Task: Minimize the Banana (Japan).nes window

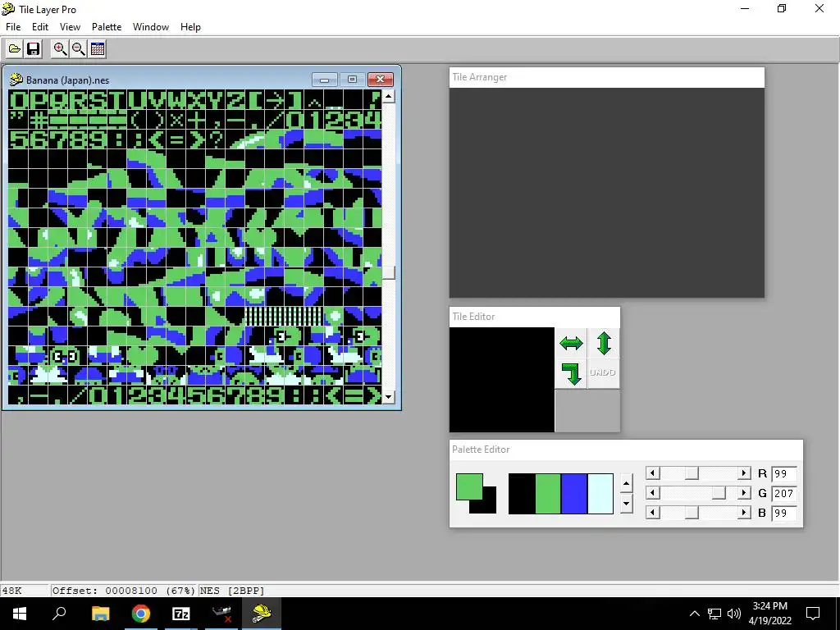Action: [325, 80]
